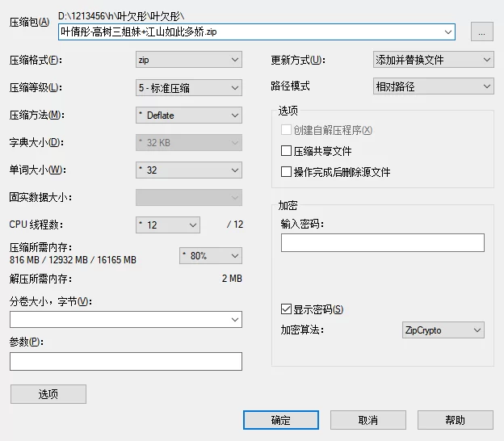
Task: Click the disabled 字典大小 32 KB dropdown
Action: [x=189, y=142]
